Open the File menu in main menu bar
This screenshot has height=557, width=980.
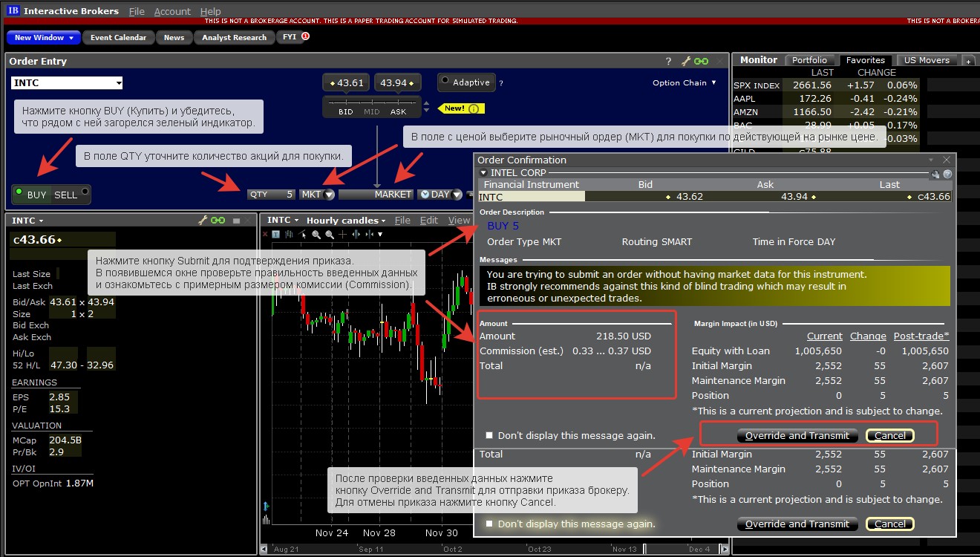click(137, 11)
